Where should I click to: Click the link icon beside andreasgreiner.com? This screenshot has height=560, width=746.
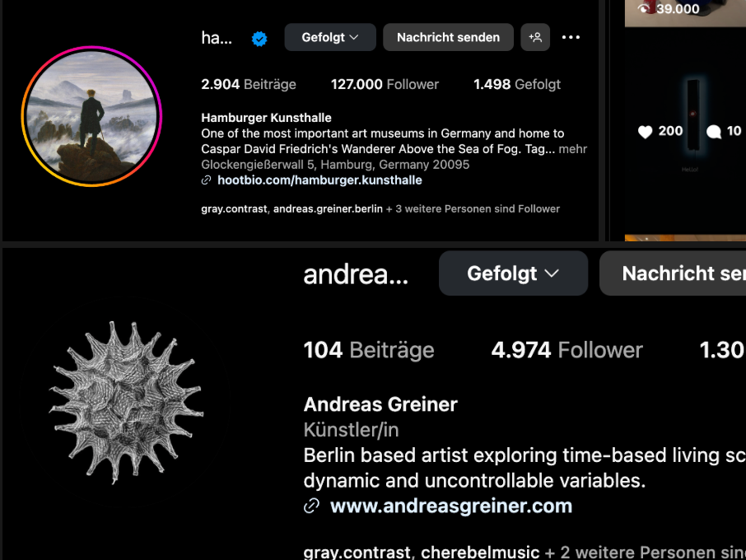click(311, 506)
